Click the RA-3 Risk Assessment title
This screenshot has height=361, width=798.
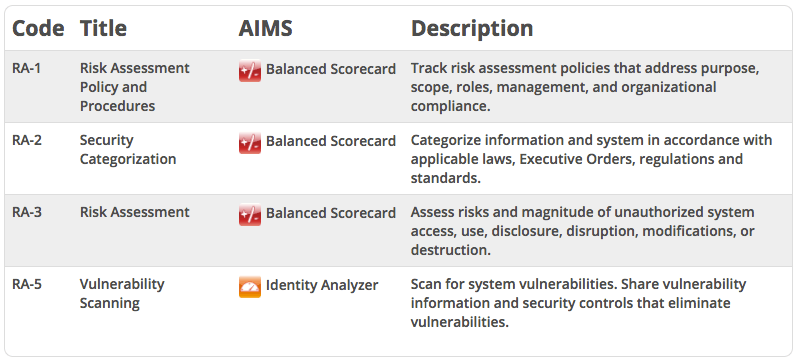point(134,212)
